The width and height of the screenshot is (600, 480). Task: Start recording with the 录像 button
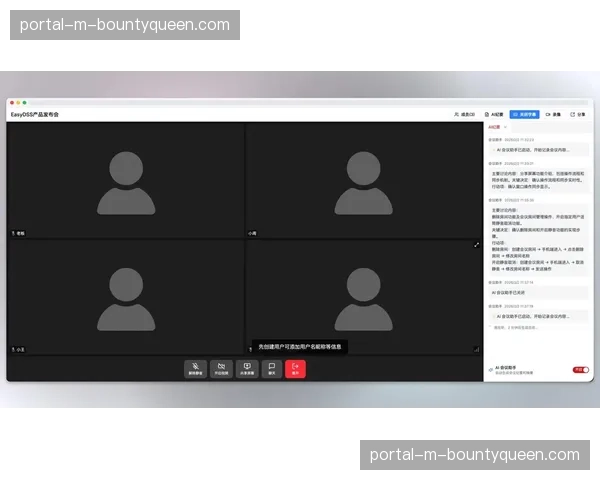coord(554,115)
